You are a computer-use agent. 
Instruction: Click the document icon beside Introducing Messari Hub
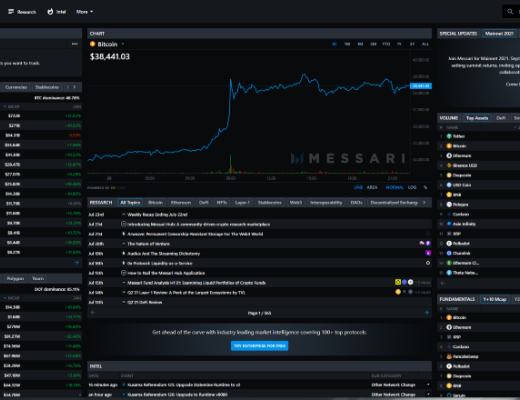(x=124, y=224)
